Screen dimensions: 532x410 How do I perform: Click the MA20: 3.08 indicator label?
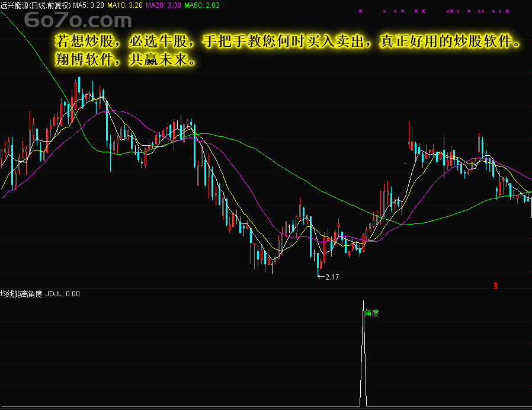(x=164, y=5)
